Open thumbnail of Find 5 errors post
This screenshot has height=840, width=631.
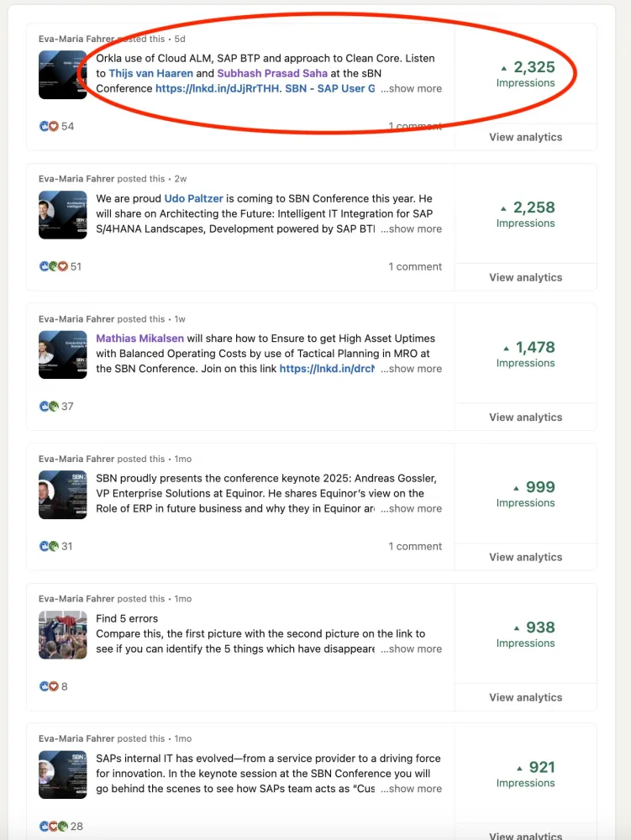click(63, 635)
